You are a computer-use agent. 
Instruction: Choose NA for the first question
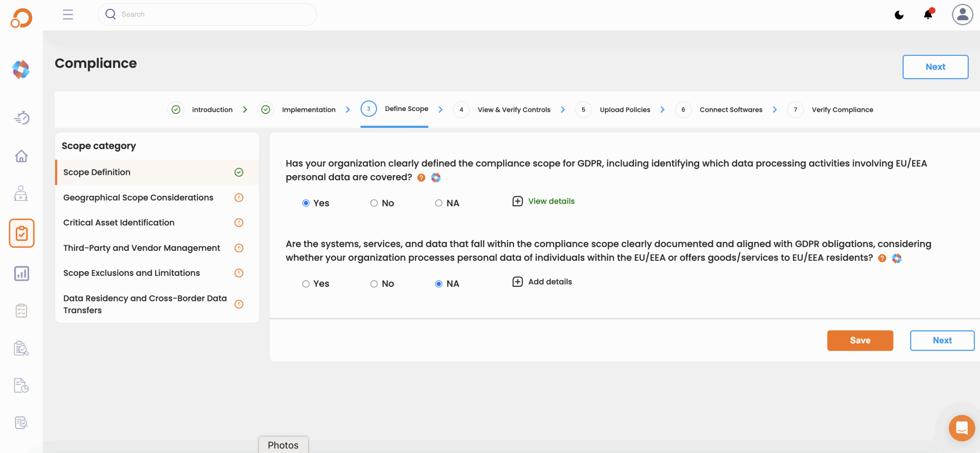[x=438, y=203]
